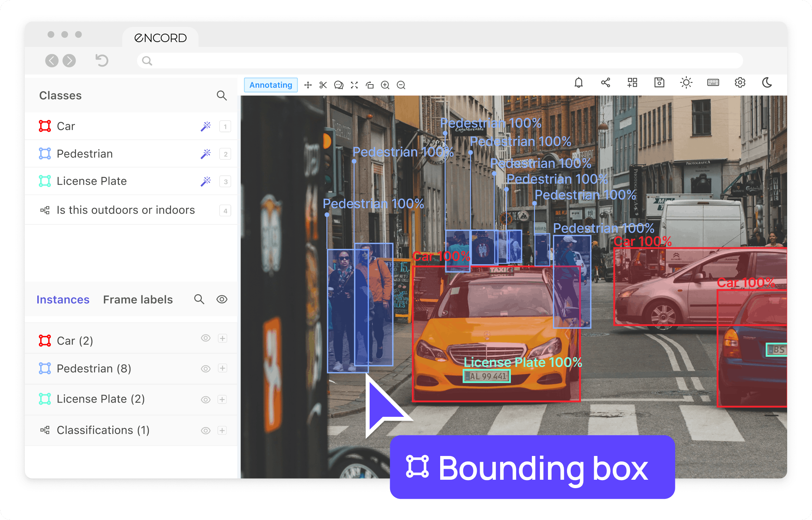Viewport: 812px width, 520px height.
Task: Open notifications via the bell icon
Action: tap(579, 83)
